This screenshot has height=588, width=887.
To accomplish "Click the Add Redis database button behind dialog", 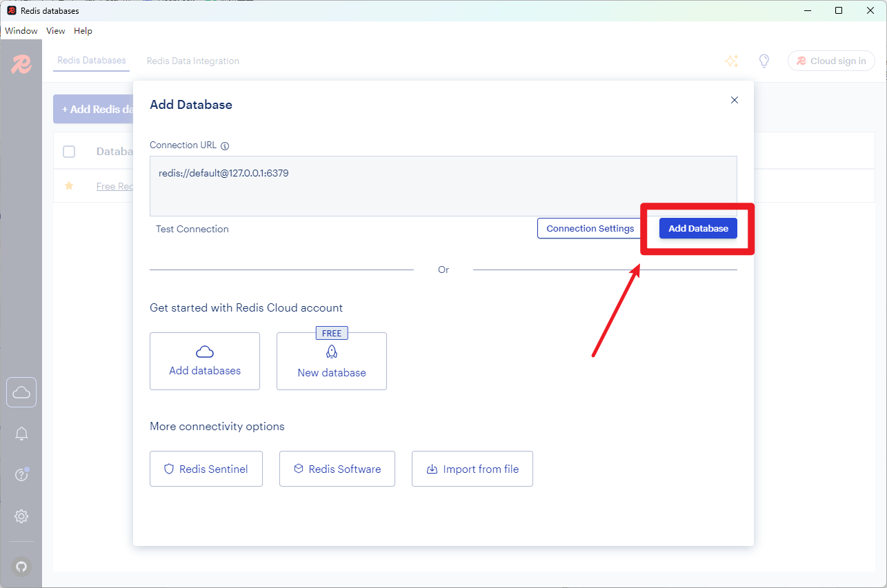I will [x=94, y=109].
